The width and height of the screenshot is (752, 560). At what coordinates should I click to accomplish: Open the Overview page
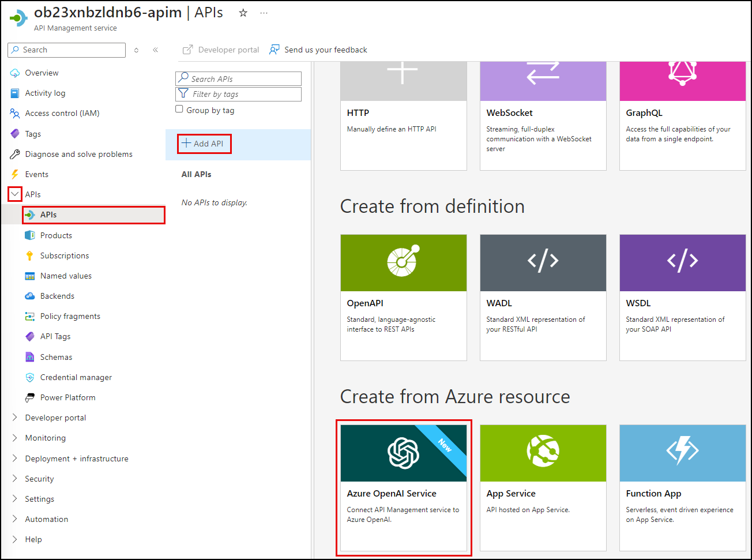[x=43, y=73]
